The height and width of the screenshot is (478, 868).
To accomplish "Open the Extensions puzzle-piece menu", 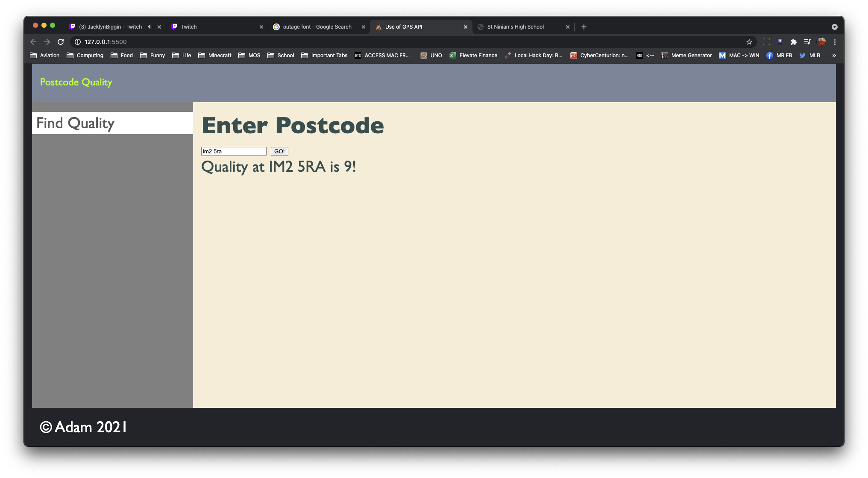I will [793, 42].
